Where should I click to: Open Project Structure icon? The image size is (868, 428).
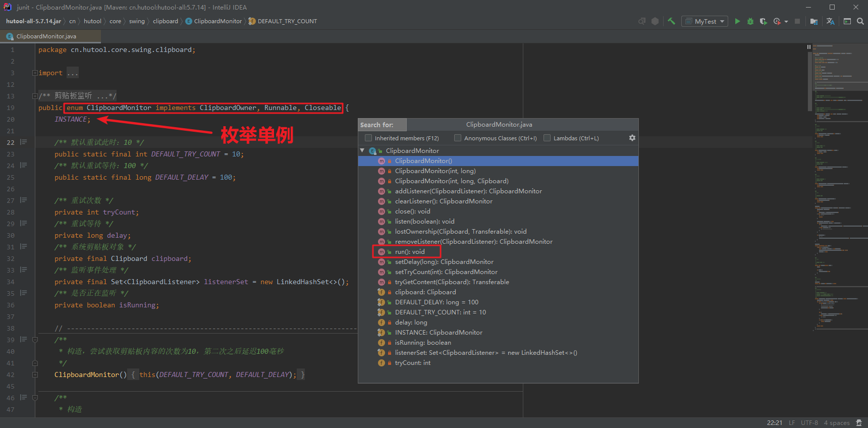click(814, 21)
